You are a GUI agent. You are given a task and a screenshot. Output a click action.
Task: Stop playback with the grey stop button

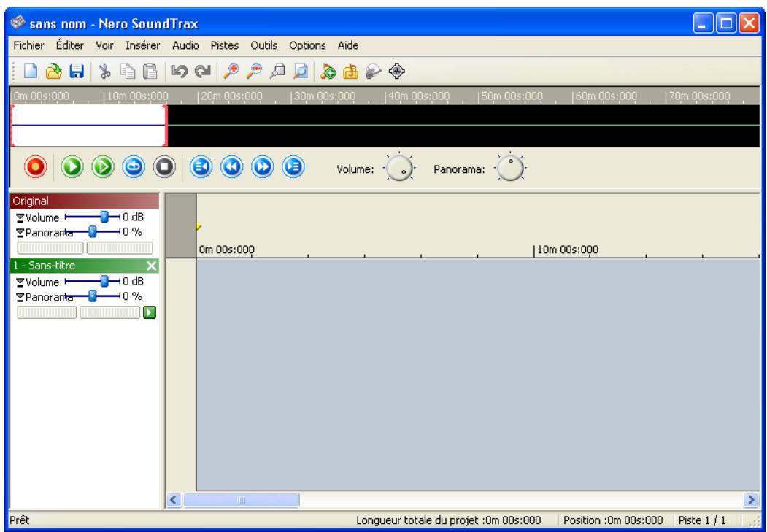click(164, 166)
